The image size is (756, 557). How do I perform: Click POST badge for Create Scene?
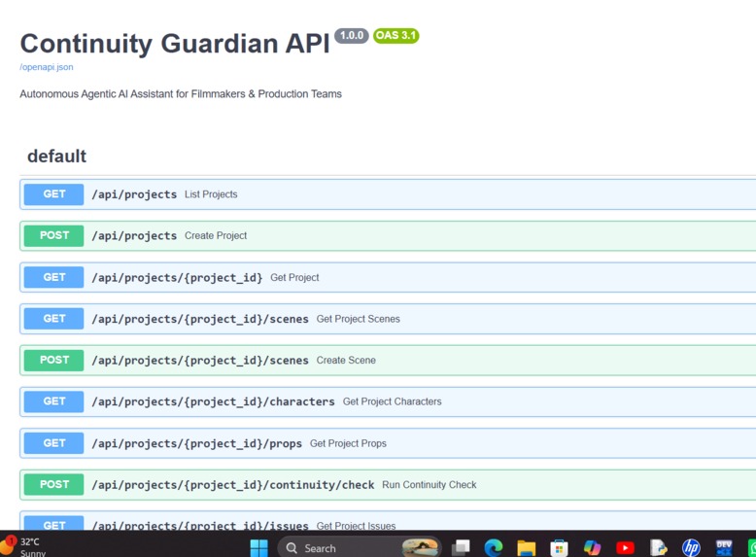[54, 361]
